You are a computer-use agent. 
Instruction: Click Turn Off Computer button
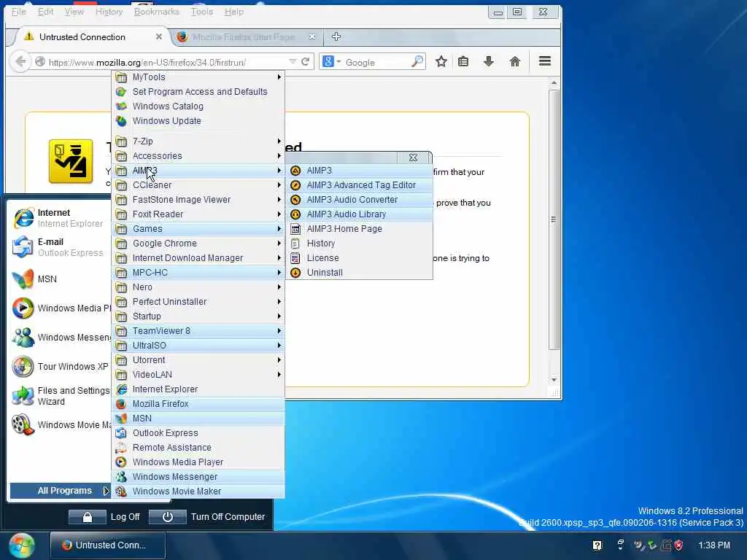[207, 517]
